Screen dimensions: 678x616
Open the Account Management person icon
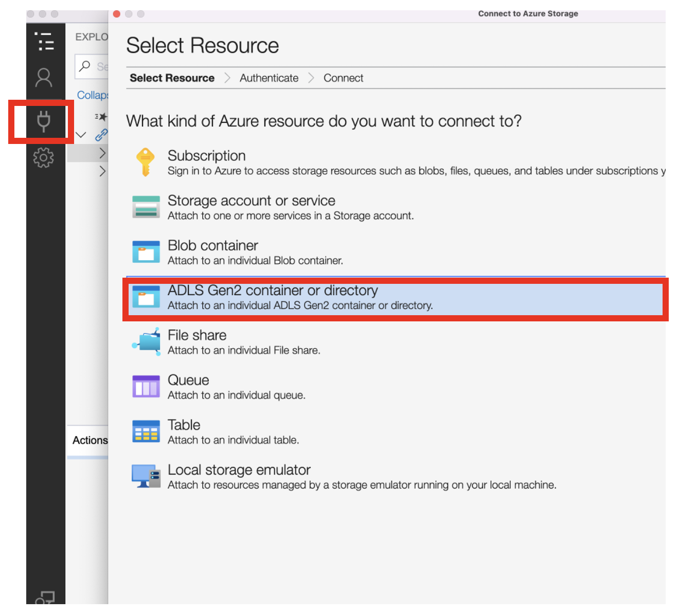click(44, 78)
